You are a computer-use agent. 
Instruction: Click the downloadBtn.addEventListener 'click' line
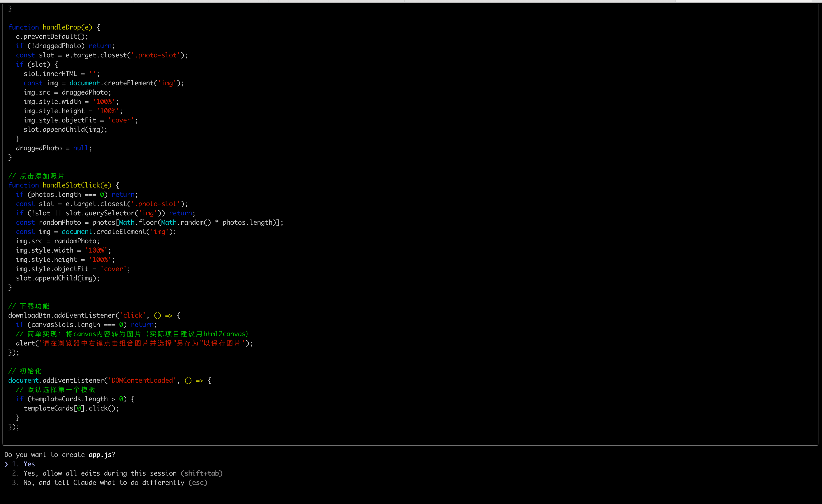[x=94, y=315]
